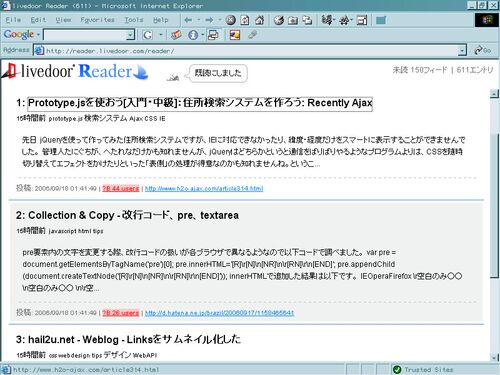
Task: Click the 既読にしました speech bubble
Action: coord(218,73)
